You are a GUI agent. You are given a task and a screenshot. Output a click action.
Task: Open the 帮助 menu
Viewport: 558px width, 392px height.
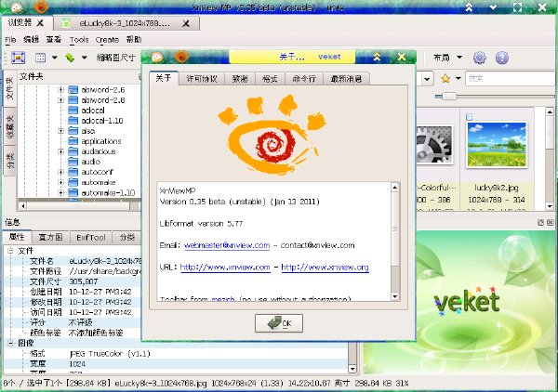(x=134, y=39)
